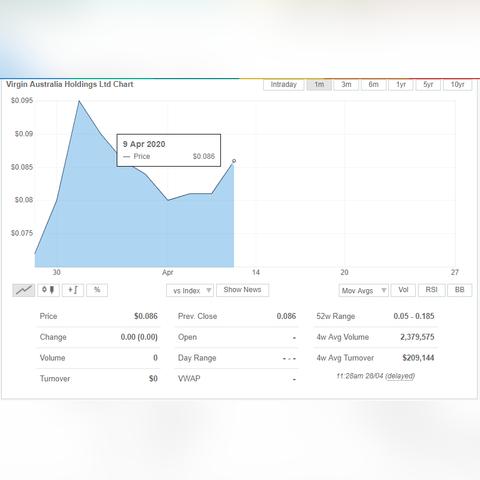The width and height of the screenshot is (480, 480).
Task: Click the Price value $0.086 in table
Action: [146, 316]
